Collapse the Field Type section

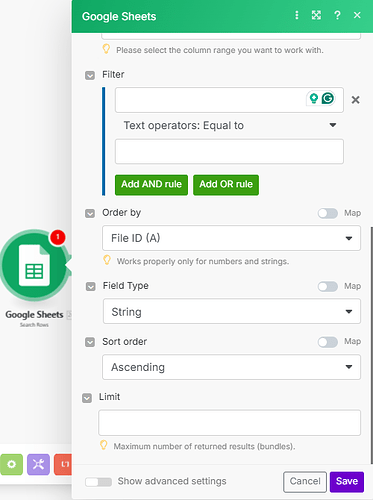[x=90, y=287]
